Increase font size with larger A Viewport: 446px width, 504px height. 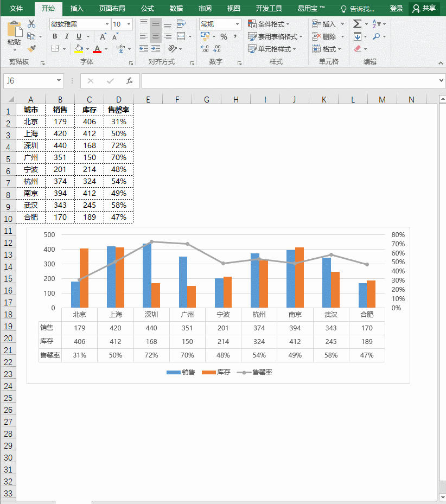[103, 37]
